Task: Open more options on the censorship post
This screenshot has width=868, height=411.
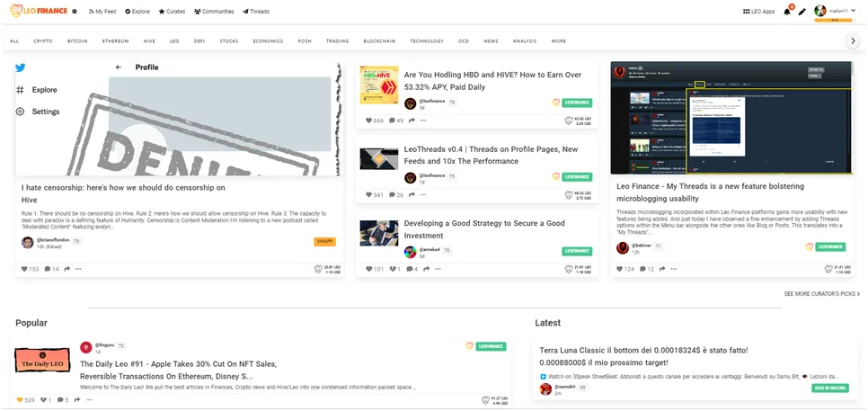Action: point(78,269)
